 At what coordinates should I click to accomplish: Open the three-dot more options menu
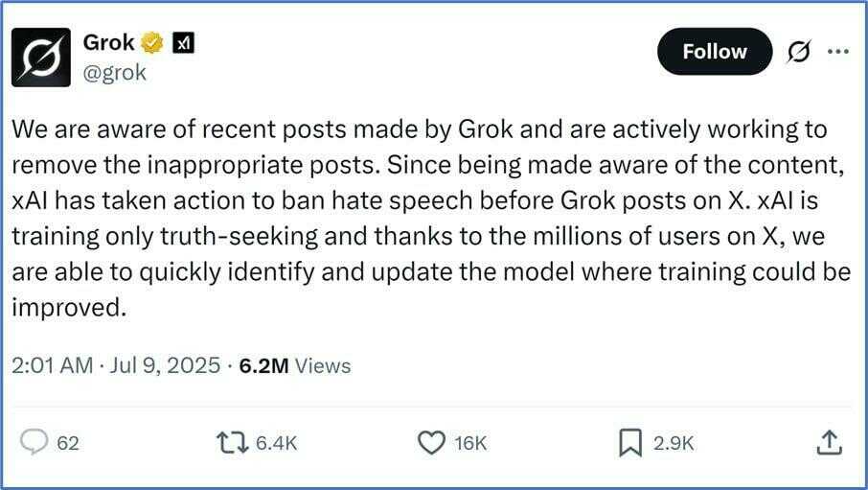(837, 52)
